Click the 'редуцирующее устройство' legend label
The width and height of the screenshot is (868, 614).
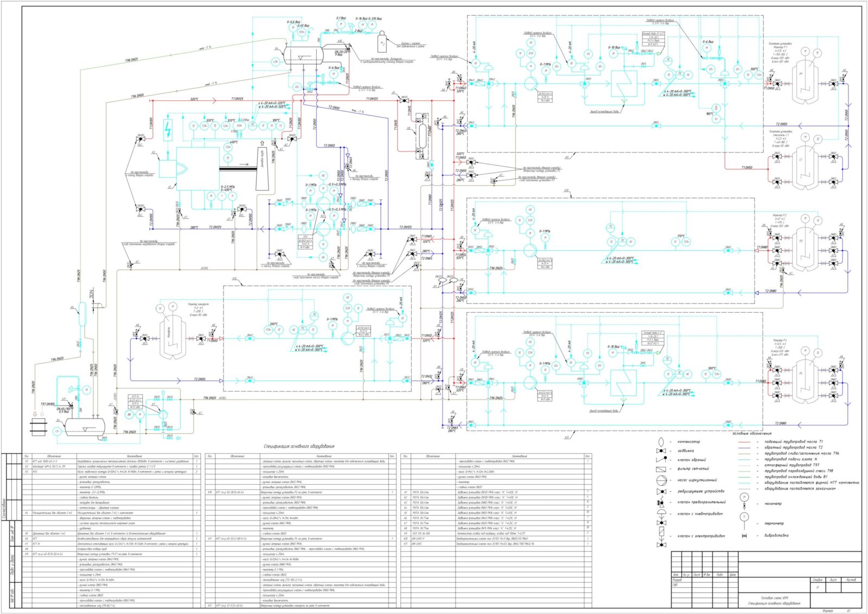pyautogui.click(x=701, y=491)
